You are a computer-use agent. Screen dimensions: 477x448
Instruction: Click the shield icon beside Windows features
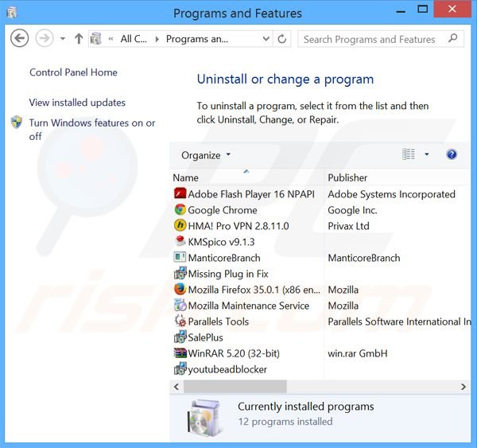click(17, 122)
